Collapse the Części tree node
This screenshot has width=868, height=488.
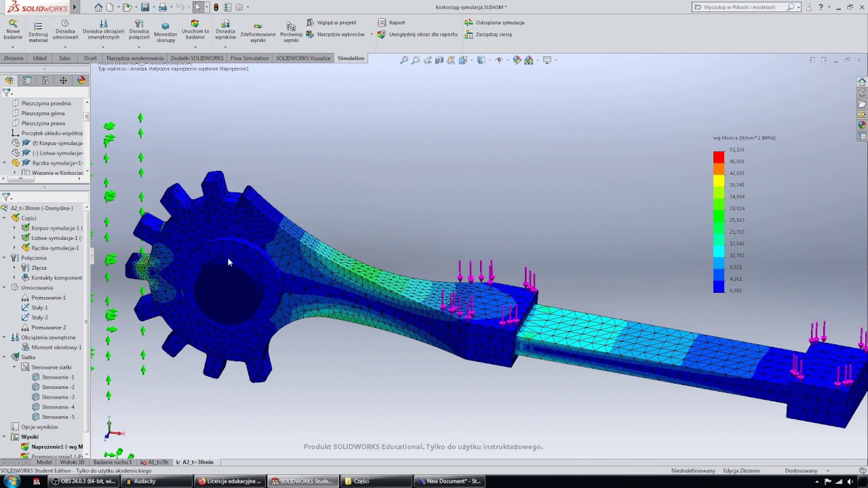(5, 218)
